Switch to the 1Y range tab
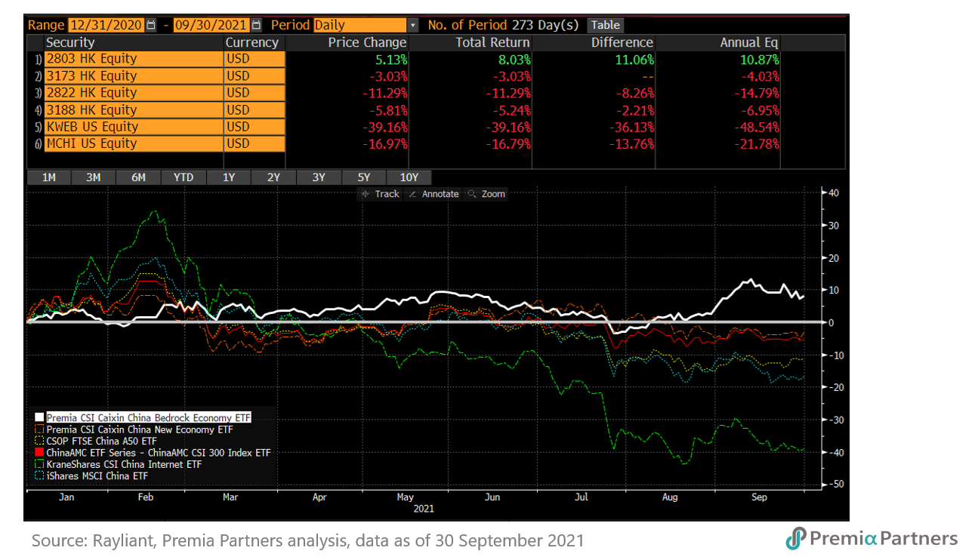The width and height of the screenshot is (975, 560). 228,177
